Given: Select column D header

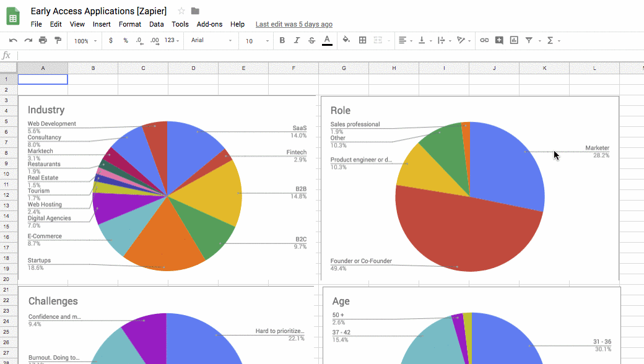Looking at the screenshot, I should point(193,68).
